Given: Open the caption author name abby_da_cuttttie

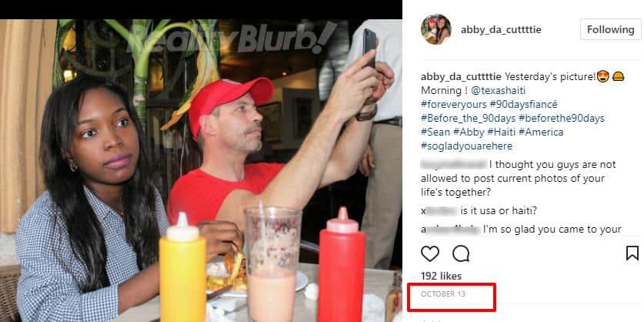Looking at the screenshot, I should tap(461, 76).
